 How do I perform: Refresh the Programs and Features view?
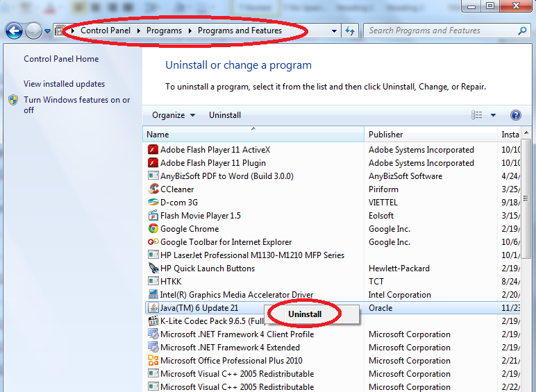coord(350,31)
